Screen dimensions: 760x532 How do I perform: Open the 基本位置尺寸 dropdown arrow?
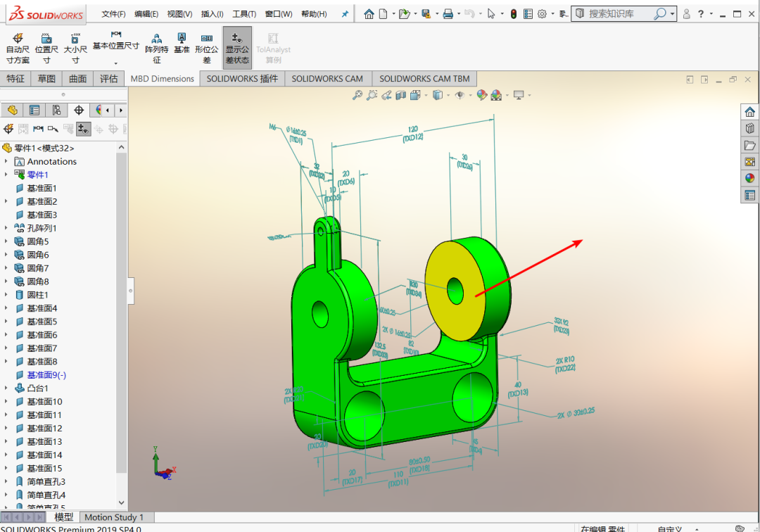tap(115, 63)
